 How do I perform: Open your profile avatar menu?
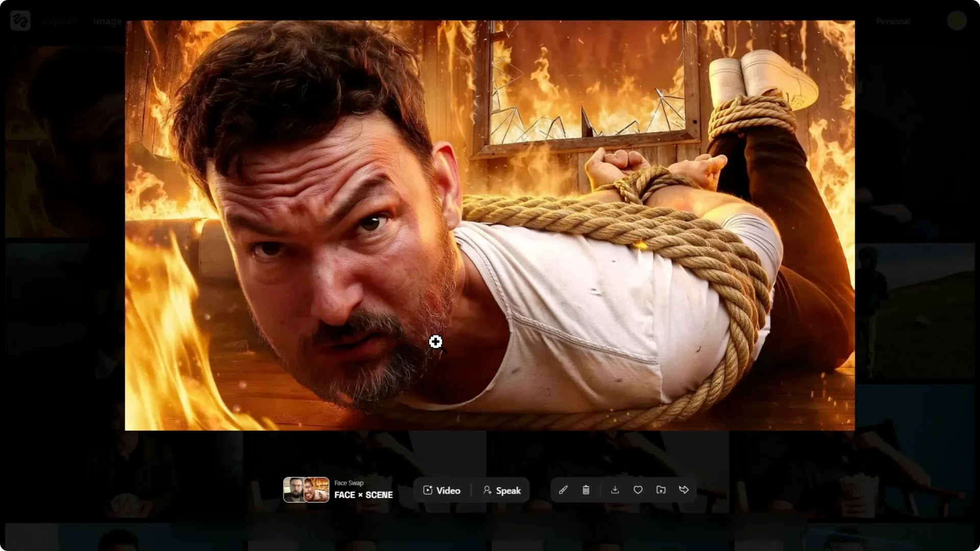click(957, 20)
